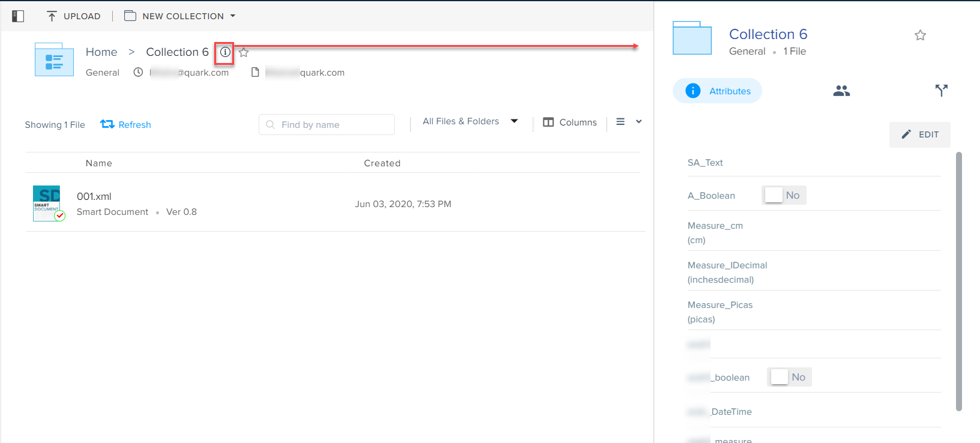
Task: Click Showing 1 File text
Action: (55, 125)
